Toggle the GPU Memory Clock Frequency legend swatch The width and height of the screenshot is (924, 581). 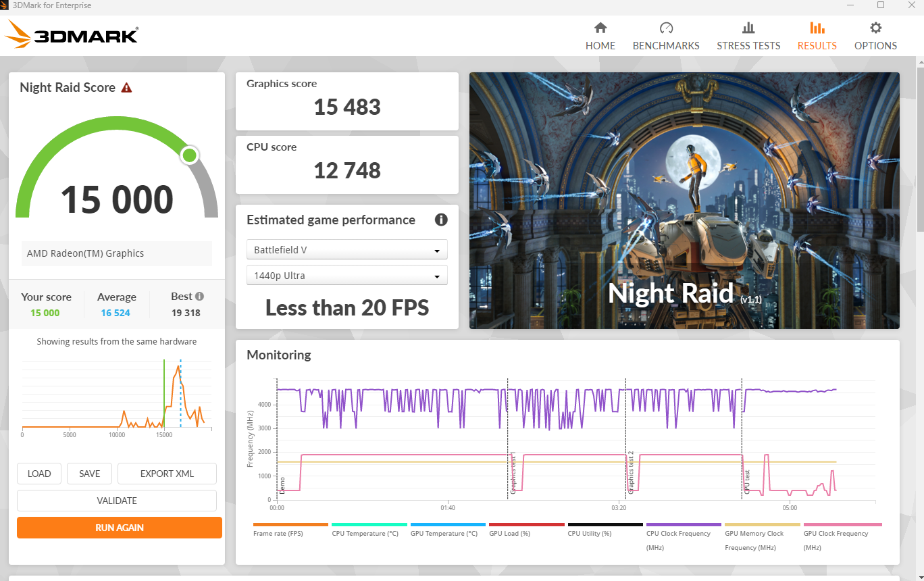pos(763,524)
